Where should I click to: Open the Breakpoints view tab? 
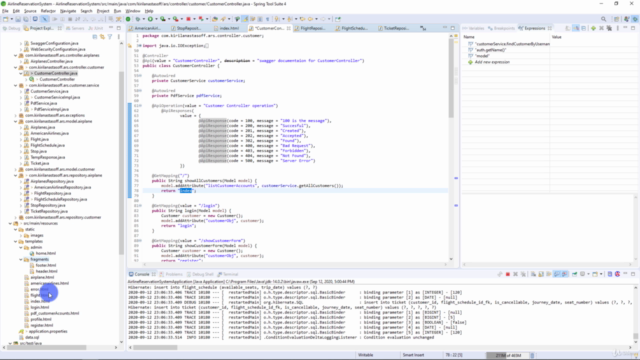click(x=501, y=28)
